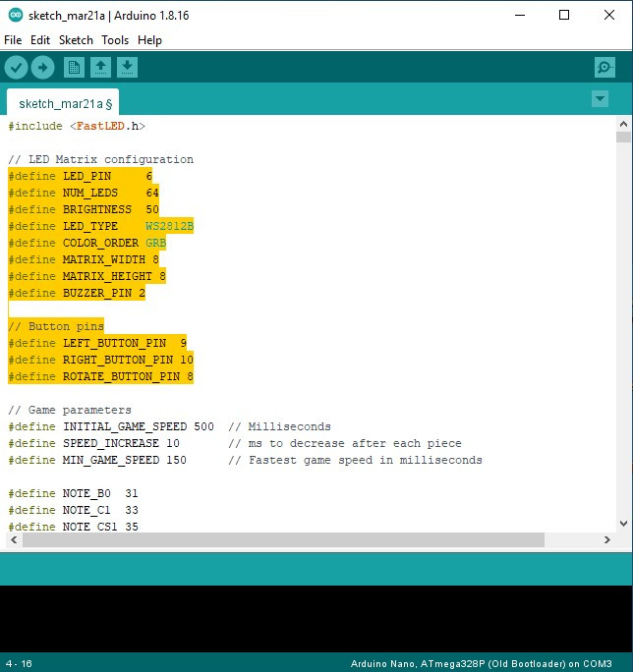Create a new sketch with New icon

tap(74, 67)
